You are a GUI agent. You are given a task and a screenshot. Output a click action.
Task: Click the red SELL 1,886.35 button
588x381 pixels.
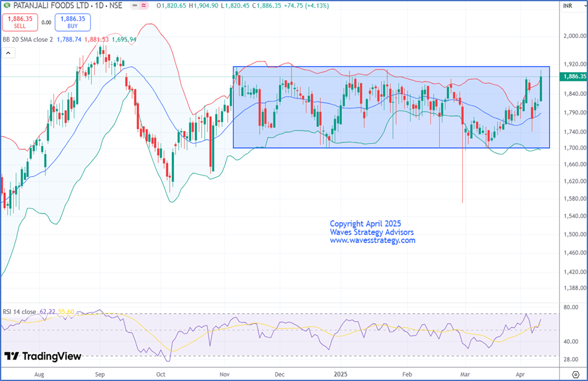point(20,22)
